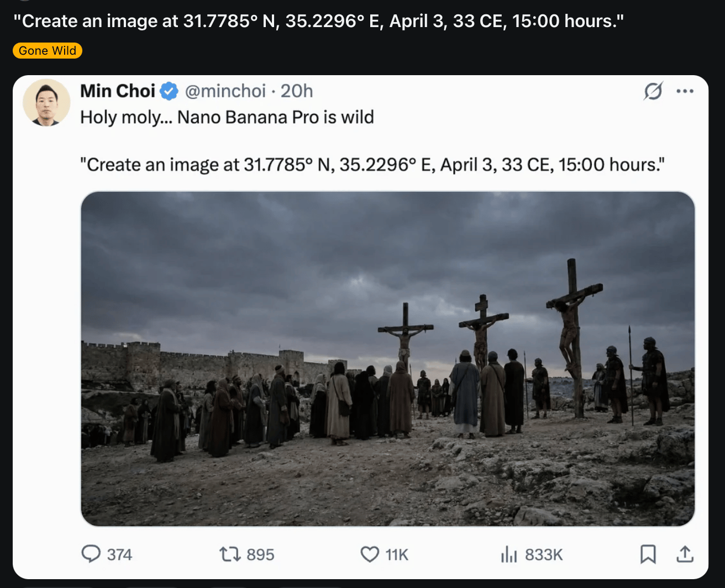
Task: Click the blue verified badge
Action: 169,91
